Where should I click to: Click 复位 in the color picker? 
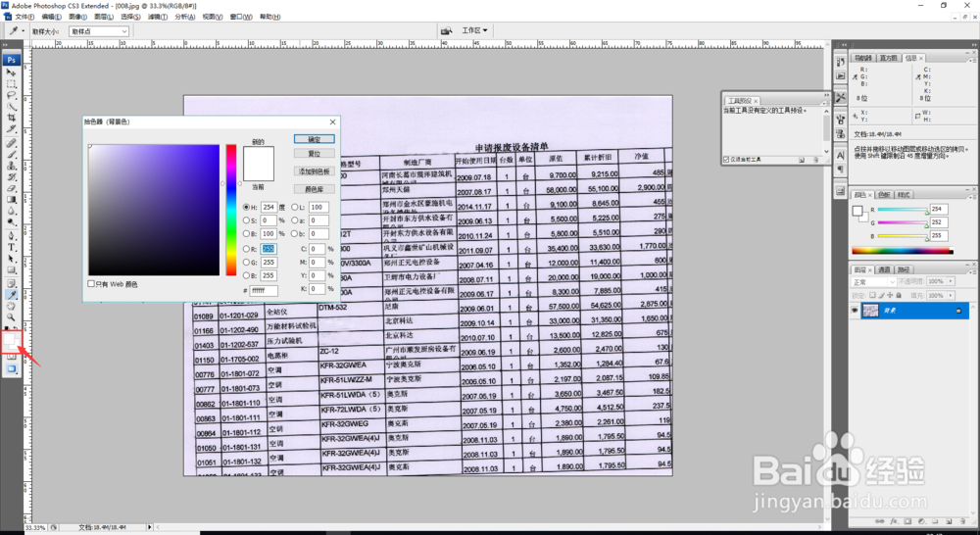[315, 154]
